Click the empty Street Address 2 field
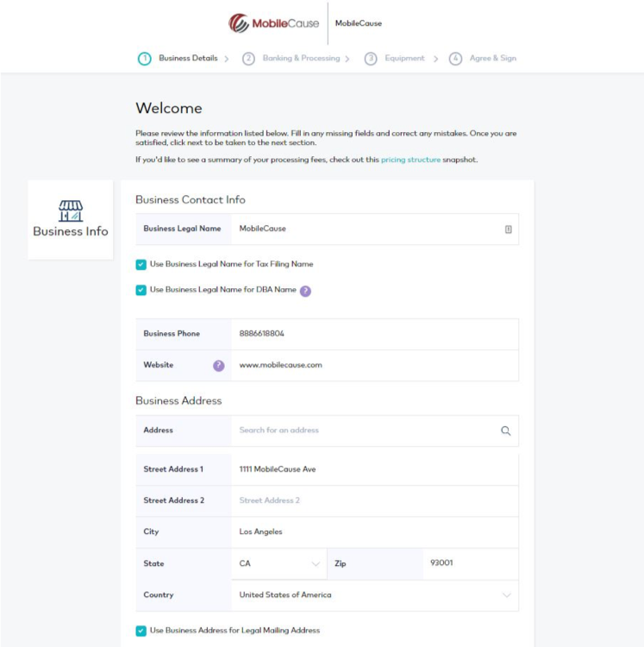Screen dimensions: 644x647 click(x=375, y=500)
